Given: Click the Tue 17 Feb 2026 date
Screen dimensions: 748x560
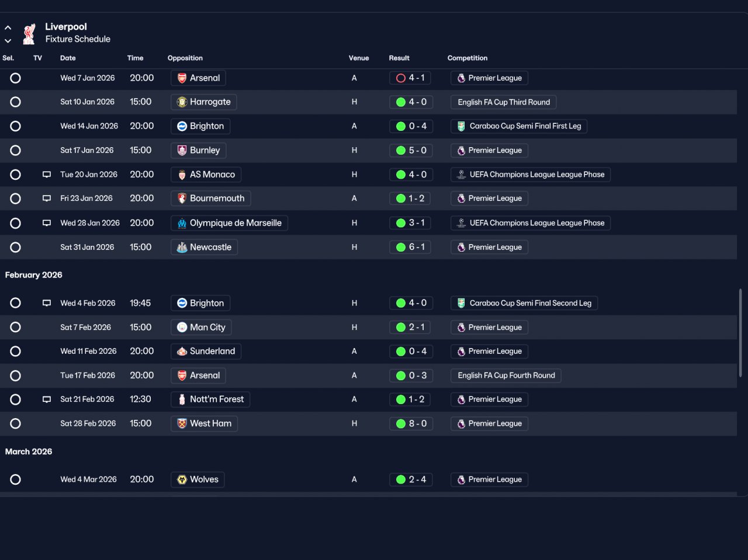Looking at the screenshot, I should pos(88,375).
